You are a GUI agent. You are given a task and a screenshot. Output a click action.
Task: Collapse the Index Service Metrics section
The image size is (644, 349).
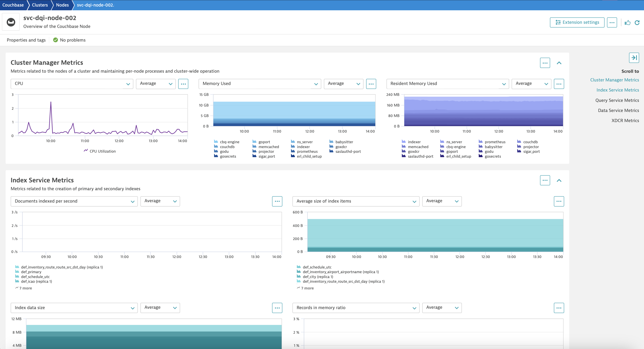(x=559, y=180)
